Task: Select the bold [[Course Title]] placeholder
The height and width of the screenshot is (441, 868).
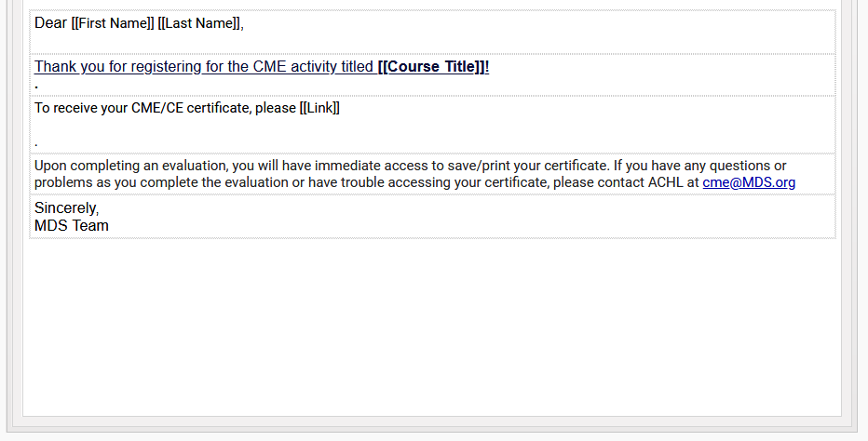Action: point(430,67)
